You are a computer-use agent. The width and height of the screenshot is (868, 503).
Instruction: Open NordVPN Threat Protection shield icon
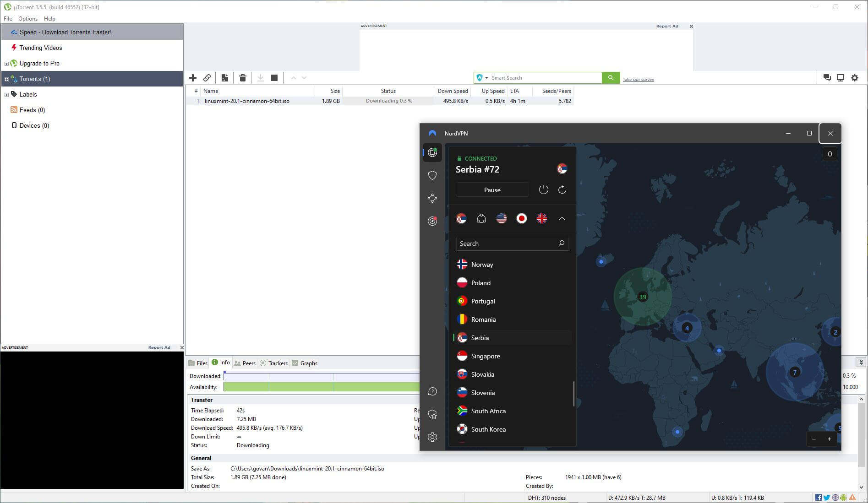[x=432, y=175]
